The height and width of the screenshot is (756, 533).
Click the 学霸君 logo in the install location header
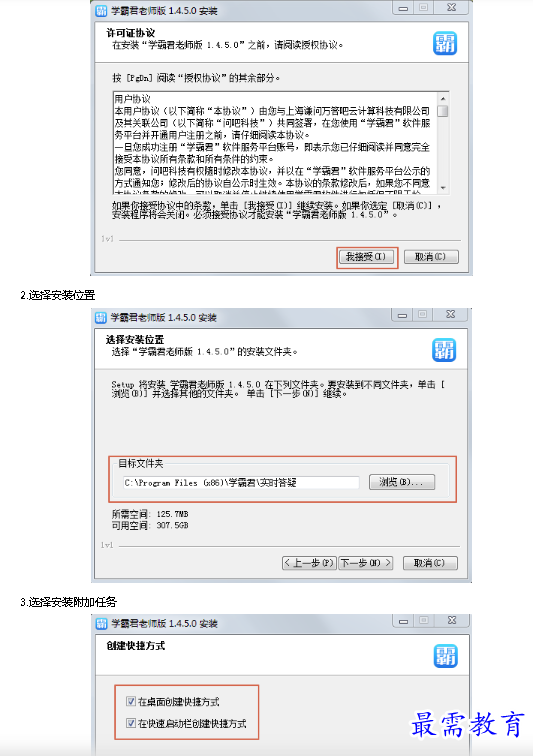[444, 350]
